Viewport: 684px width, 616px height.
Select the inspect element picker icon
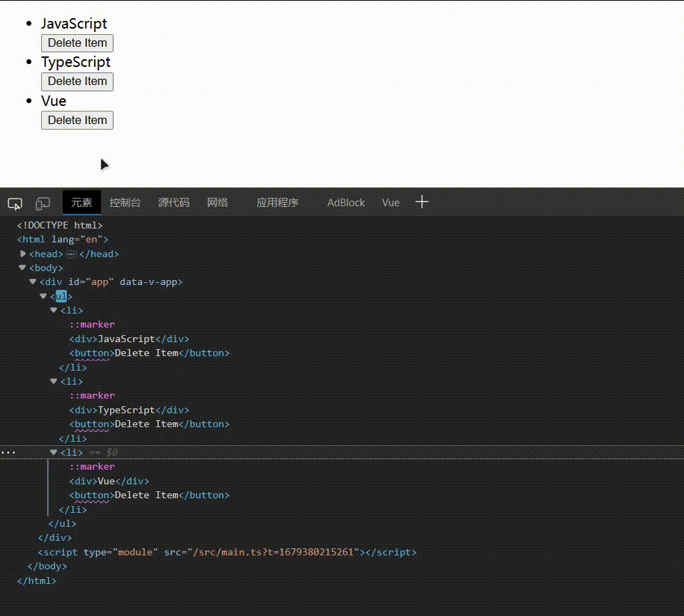click(15, 203)
